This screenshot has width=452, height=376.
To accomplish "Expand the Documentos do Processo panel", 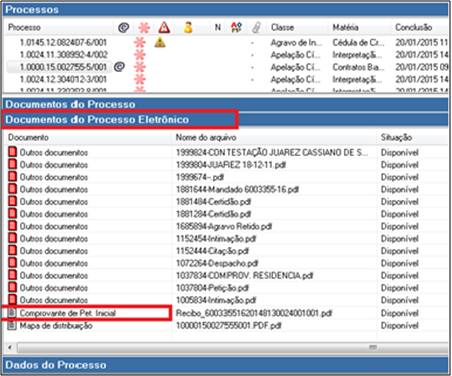I will pos(225,104).
